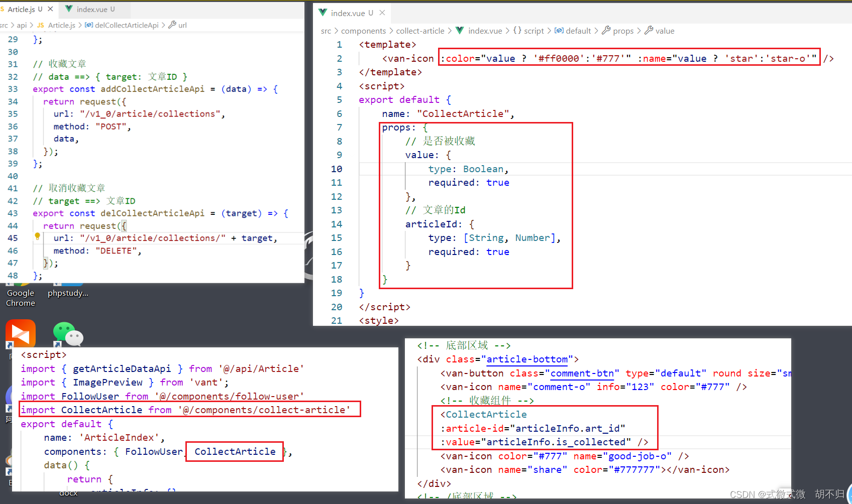Open the WeChat desktop icon
852x504 pixels.
click(x=68, y=334)
